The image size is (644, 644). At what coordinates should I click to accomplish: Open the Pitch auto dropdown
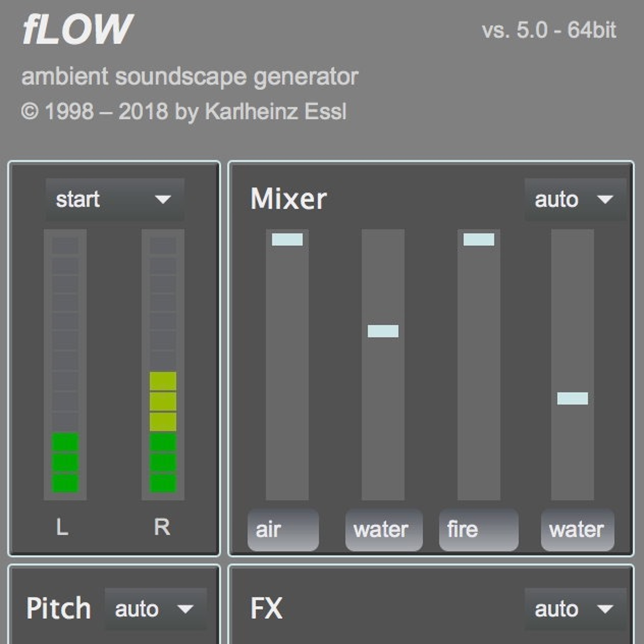tap(156, 609)
